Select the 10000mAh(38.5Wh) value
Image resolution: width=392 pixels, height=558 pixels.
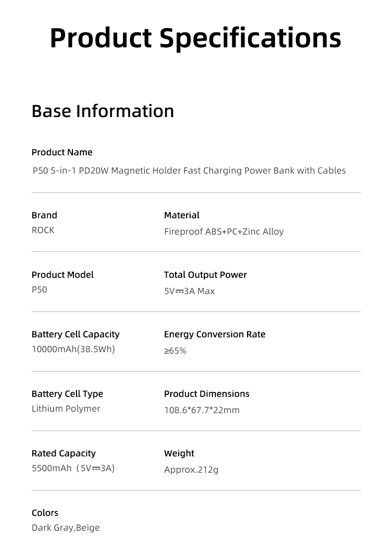click(73, 349)
